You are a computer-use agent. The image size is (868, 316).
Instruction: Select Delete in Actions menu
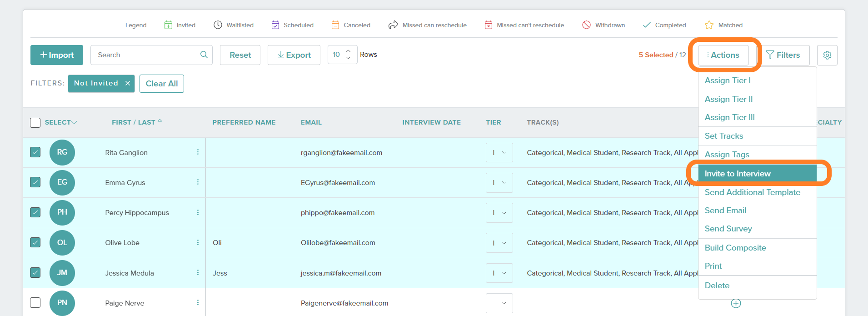717,286
